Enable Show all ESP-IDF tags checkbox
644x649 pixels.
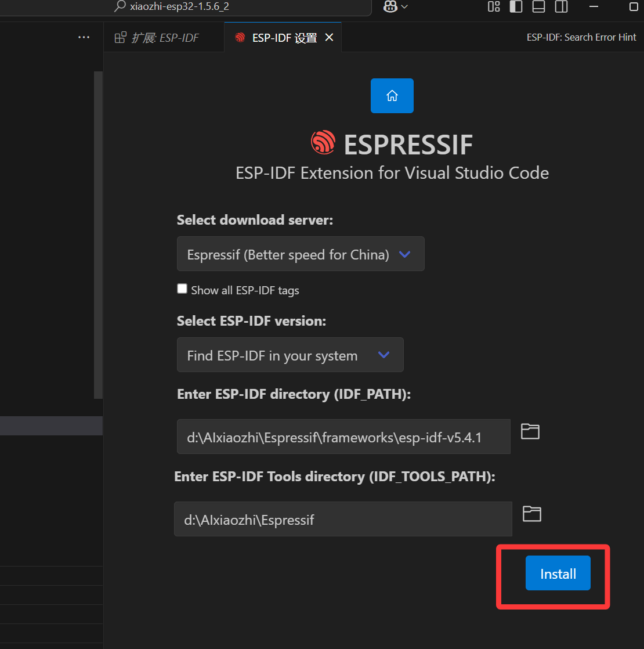182,289
